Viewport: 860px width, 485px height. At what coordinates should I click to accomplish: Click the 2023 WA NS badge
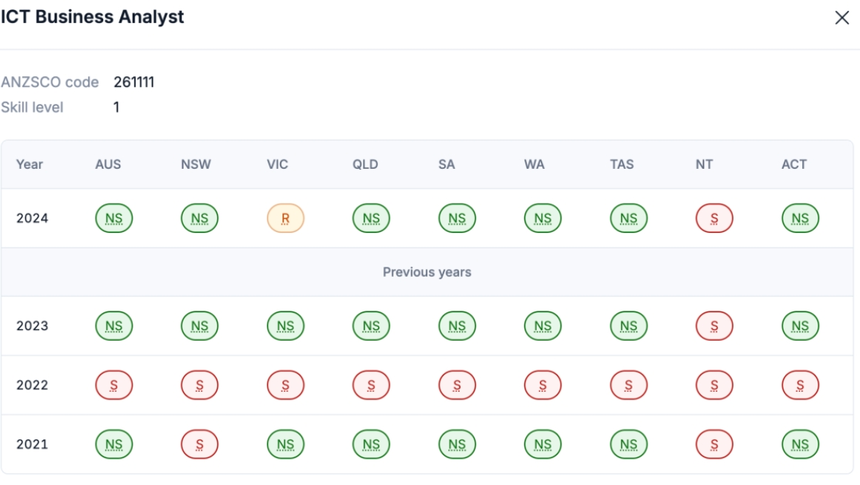pos(543,326)
